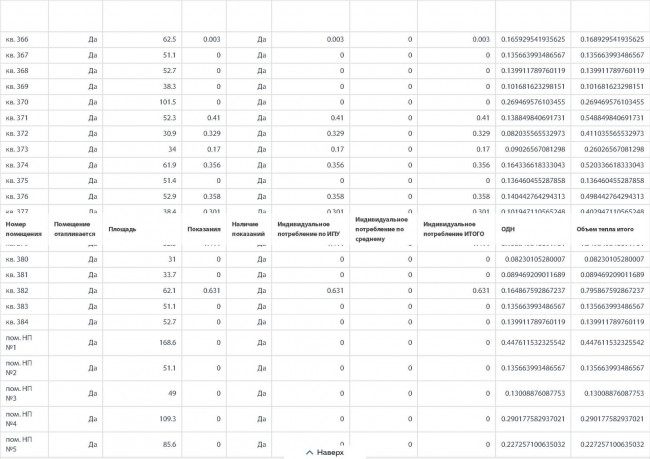Click ИТОГО consumption 0.003 for кв. 366
The width and height of the screenshot is (650, 459).
(x=481, y=39)
